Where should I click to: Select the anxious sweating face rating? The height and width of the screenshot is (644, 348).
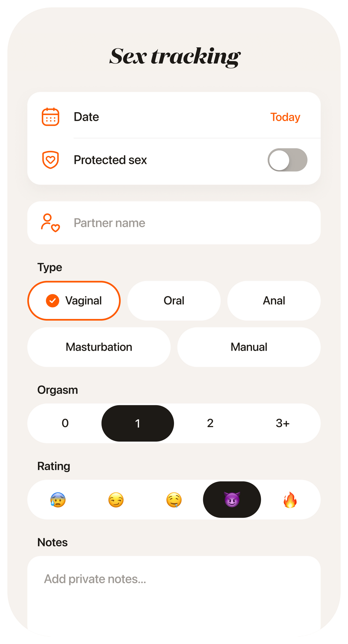58,500
